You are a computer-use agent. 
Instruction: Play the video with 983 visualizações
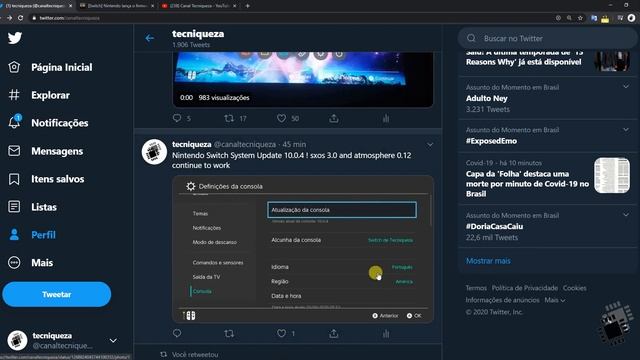302,80
